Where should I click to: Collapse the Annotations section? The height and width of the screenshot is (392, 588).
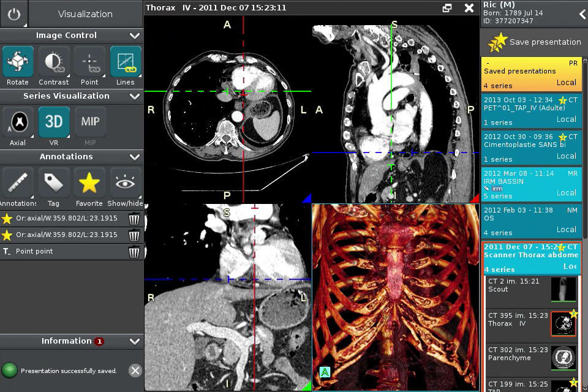[134, 157]
